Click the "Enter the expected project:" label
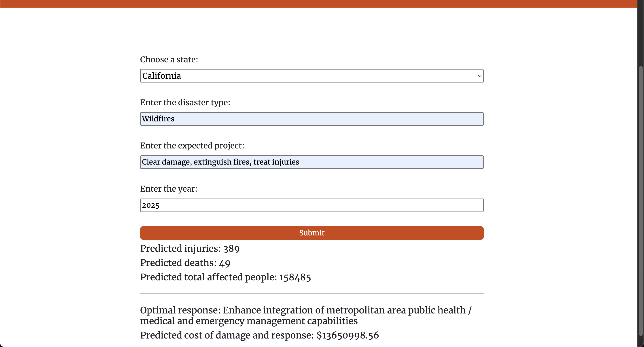The height and width of the screenshot is (347, 644). [192, 146]
